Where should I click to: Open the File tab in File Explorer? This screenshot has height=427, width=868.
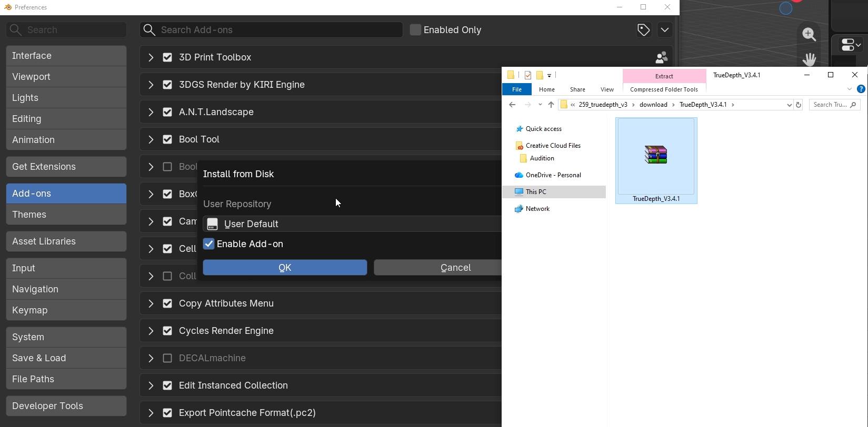coord(517,89)
